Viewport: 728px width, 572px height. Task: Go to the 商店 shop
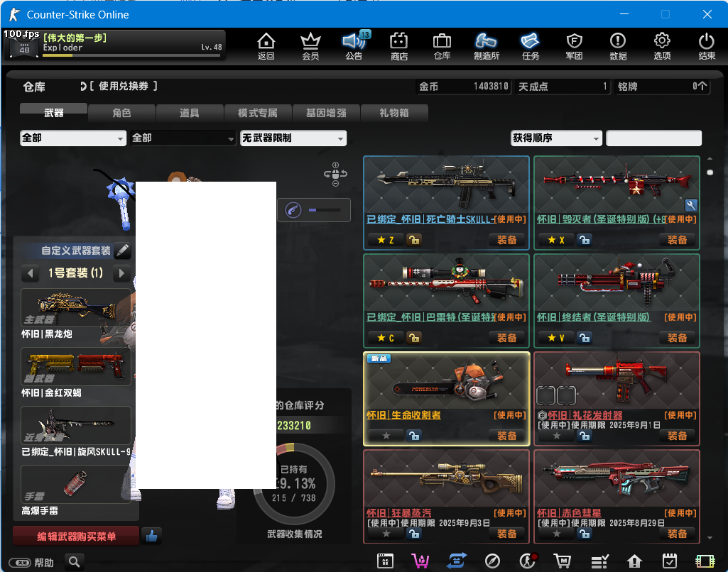(x=398, y=46)
